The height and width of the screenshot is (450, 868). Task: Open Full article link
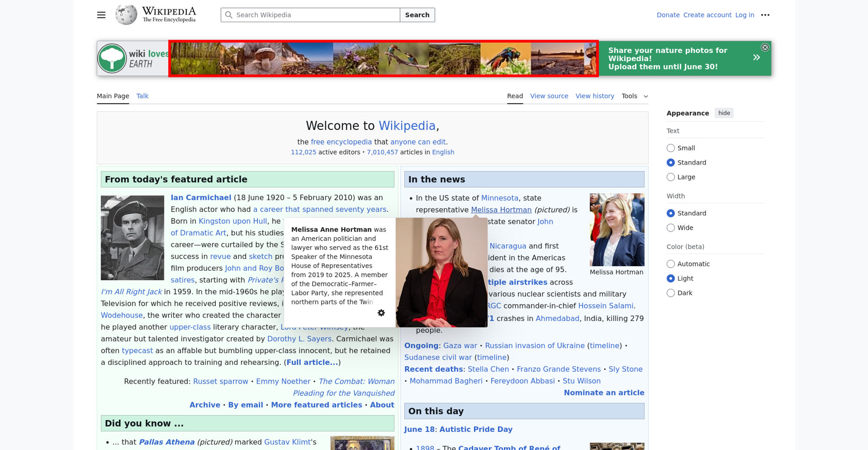pyautogui.click(x=312, y=362)
